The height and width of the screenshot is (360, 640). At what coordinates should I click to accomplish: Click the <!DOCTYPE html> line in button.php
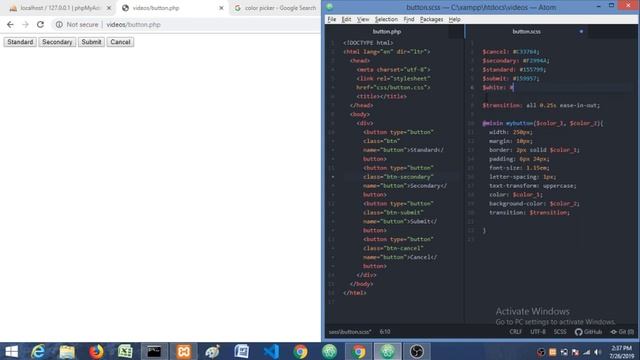369,43
